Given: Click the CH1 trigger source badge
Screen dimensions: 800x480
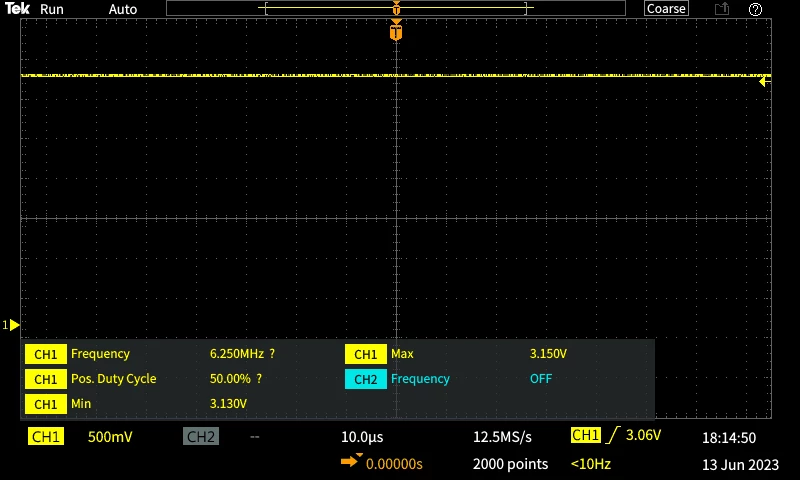Looking at the screenshot, I should tap(585, 435).
